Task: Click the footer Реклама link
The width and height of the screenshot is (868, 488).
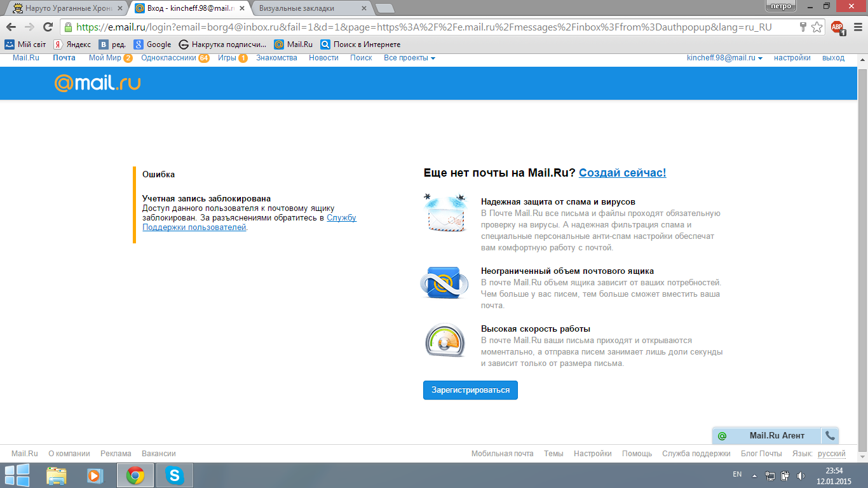Action: click(x=116, y=454)
